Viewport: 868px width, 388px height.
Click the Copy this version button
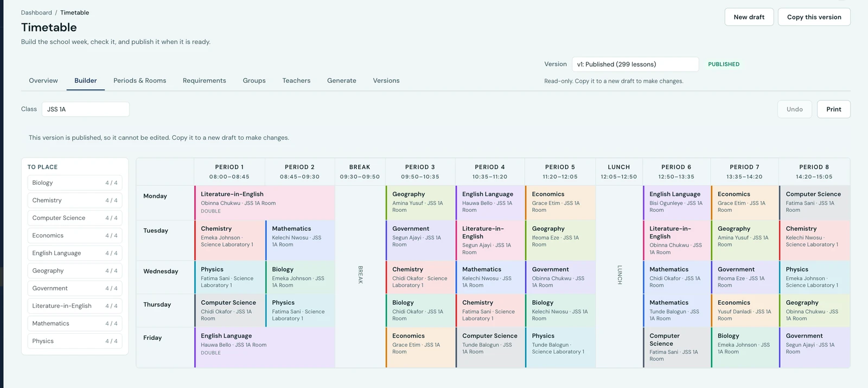click(x=814, y=17)
